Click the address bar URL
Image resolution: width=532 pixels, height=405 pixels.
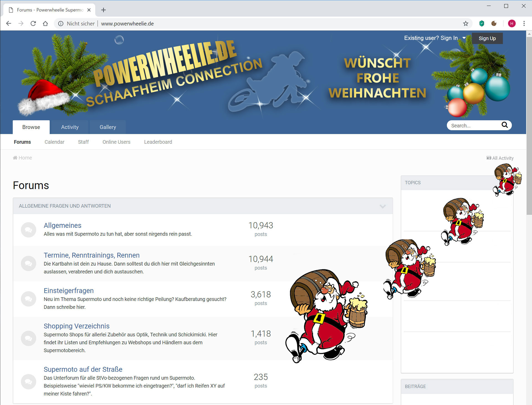pos(127,24)
